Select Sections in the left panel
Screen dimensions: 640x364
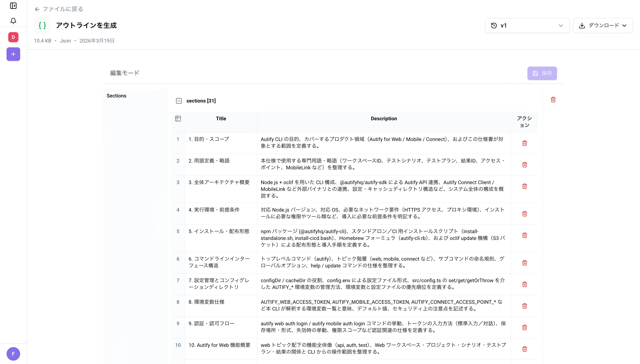click(116, 96)
